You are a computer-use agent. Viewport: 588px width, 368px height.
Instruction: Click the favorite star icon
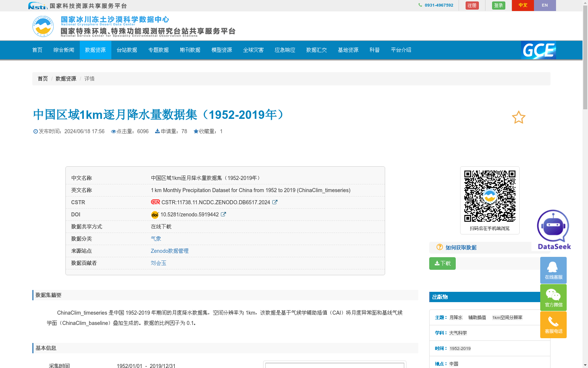tap(519, 117)
